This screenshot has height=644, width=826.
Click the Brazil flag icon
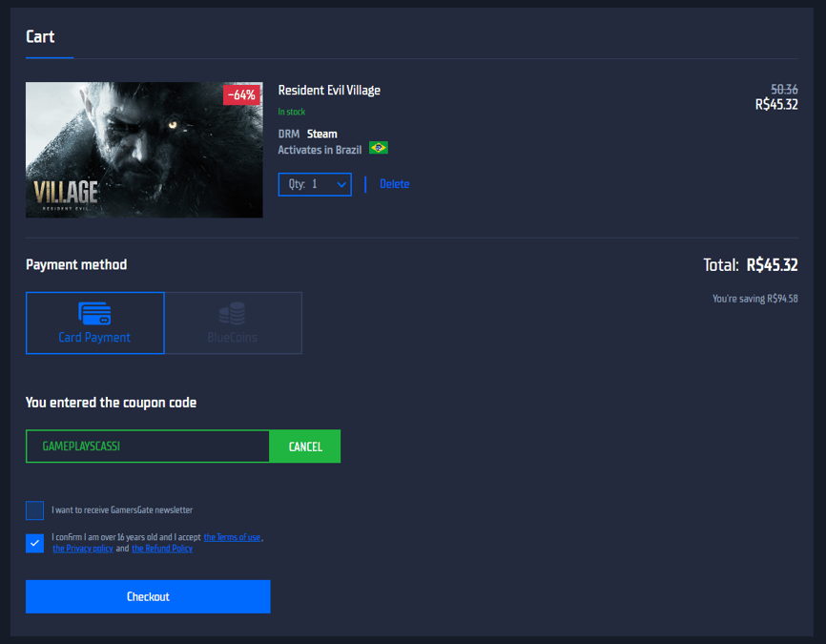point(379,148)
